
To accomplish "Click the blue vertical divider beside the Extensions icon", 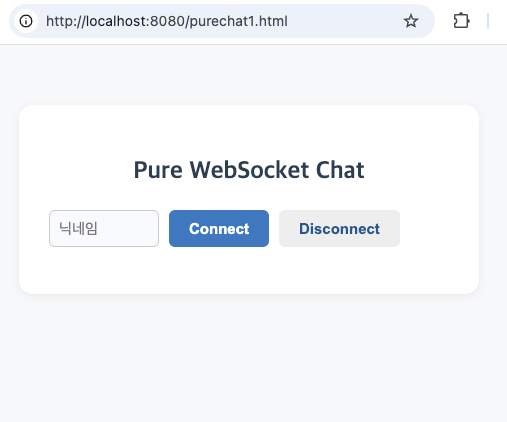I will (x=488, y=21).
